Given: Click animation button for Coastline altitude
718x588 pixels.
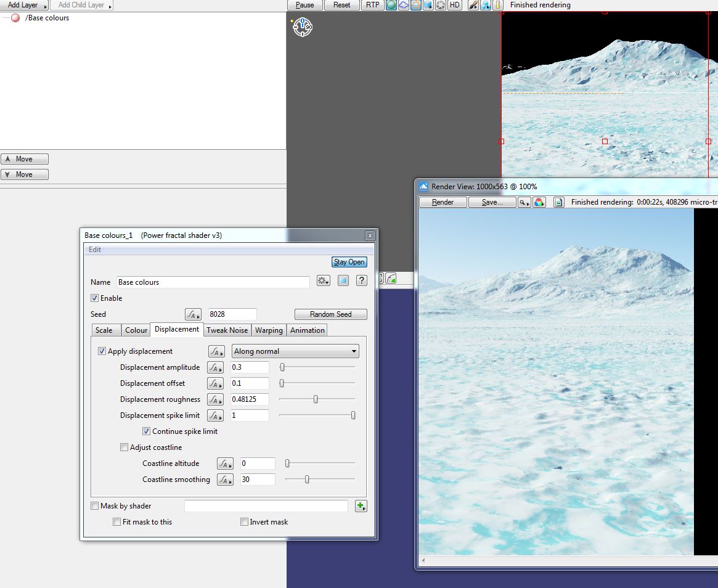Looking at the screenshot, I should (x=225, y=463).
